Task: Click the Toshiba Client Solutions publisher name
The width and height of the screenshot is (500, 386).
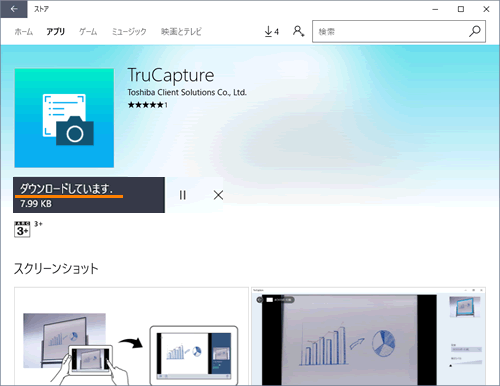Action: pyautogui.click(x=187, y=92)
